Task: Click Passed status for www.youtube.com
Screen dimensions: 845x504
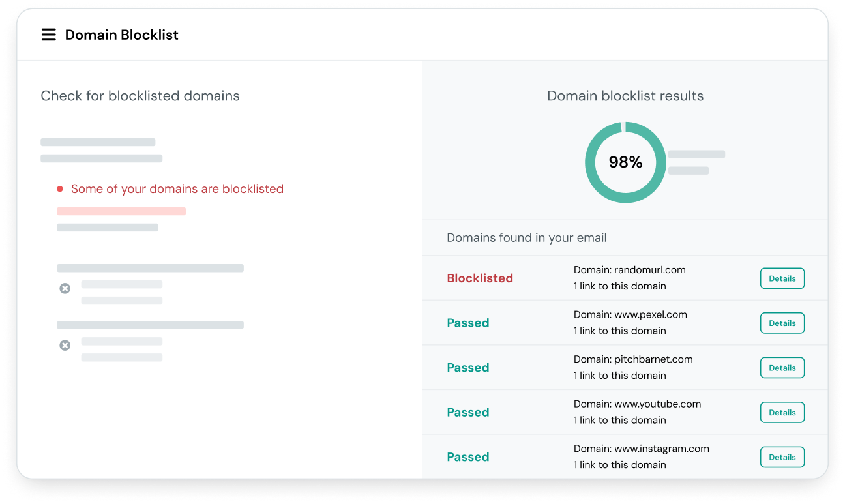Action: point(468,413)
